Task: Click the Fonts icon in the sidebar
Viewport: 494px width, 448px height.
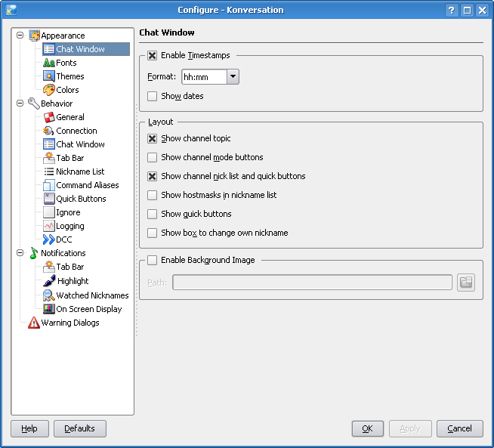Action: pyautogui.click(x=49, y=63)
